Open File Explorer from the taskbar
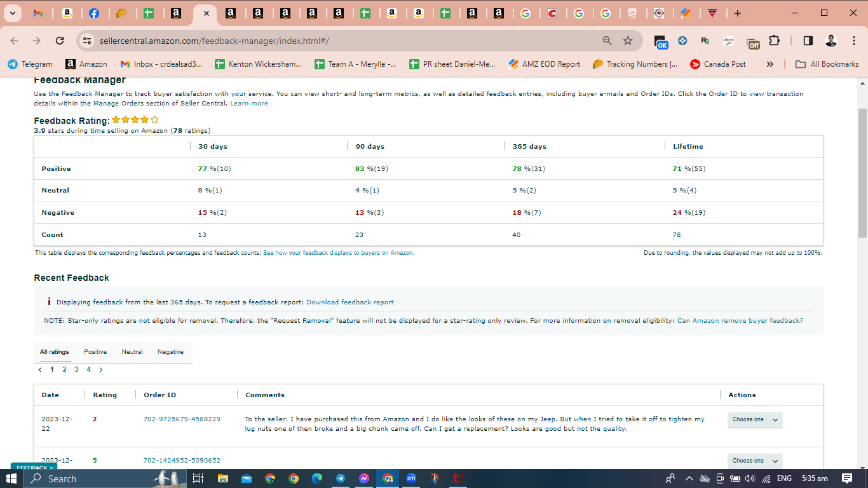 point(222,478)
